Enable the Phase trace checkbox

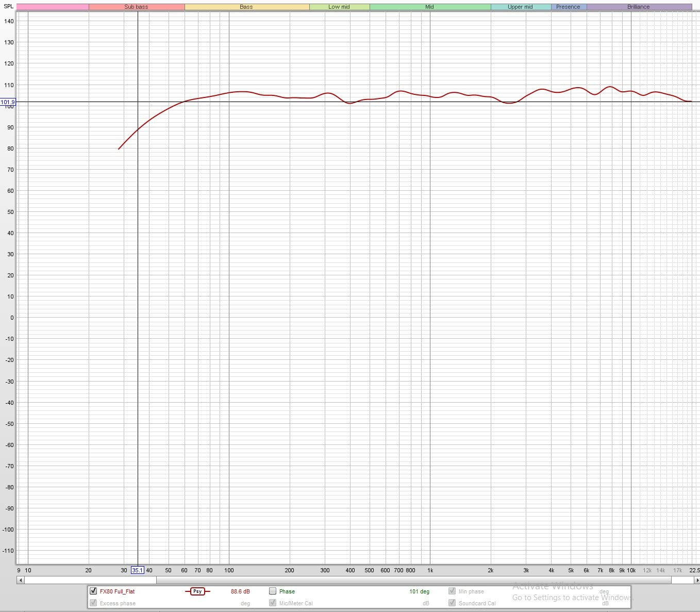pos(273,591)
